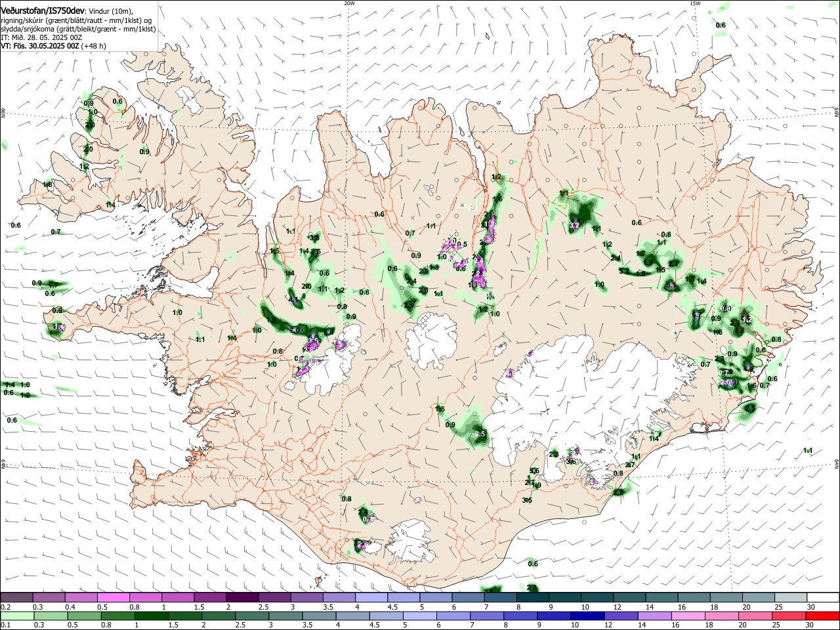
Task: Click the darkest purple swatch between 2 and 2.5 in the top legend row
Action: [x=241, y=598]
